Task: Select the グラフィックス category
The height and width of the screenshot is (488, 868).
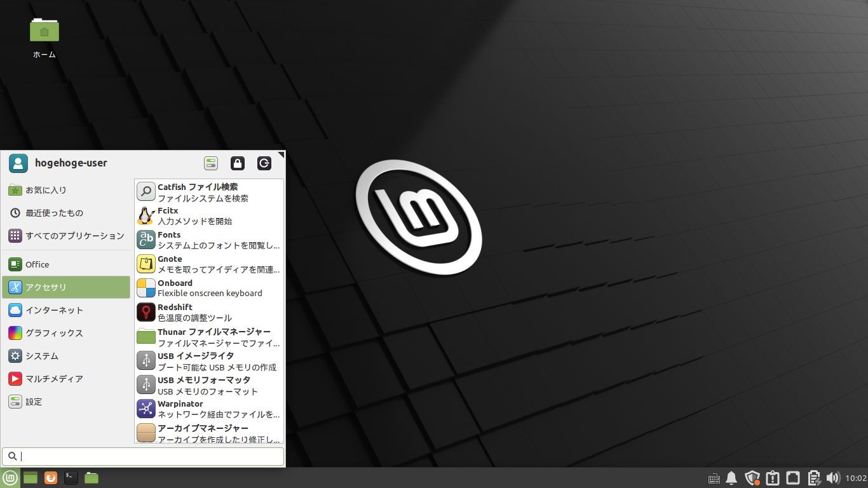Action: [66, 333]
